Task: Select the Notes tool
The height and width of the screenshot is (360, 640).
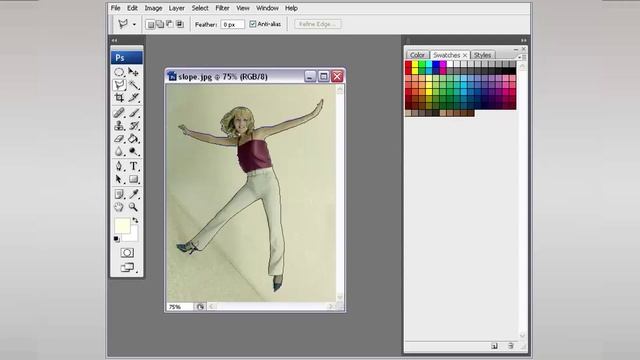Action: (119, 194)
